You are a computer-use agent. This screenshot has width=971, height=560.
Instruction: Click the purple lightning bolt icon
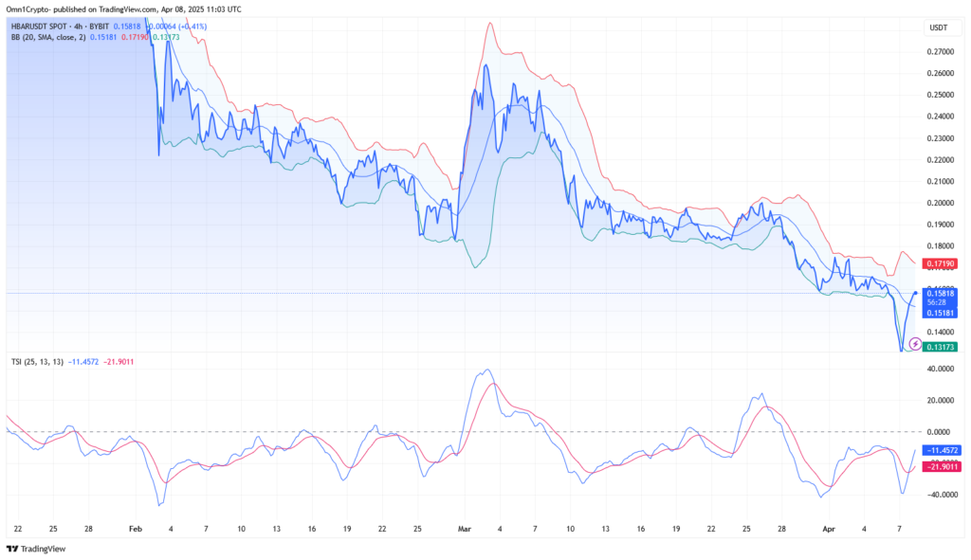914,343
